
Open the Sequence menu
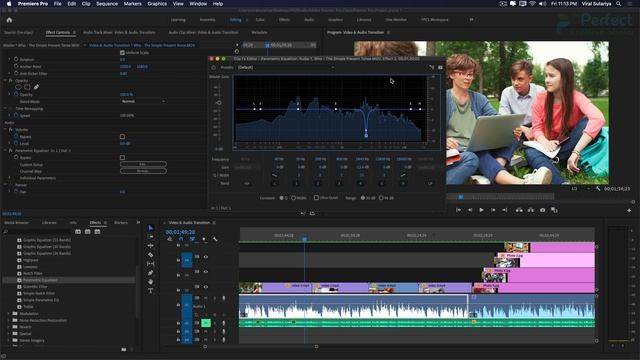tap(107, 4)
